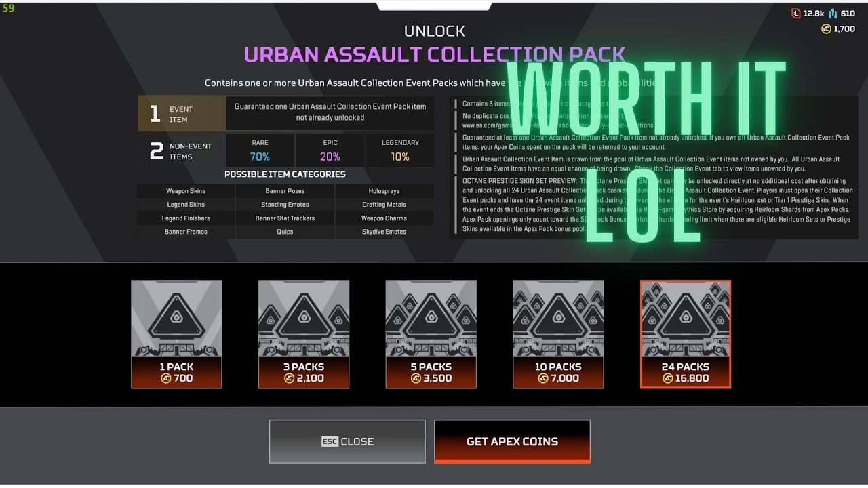Select the 1 Pack for 700 coins

pos(176,334)
